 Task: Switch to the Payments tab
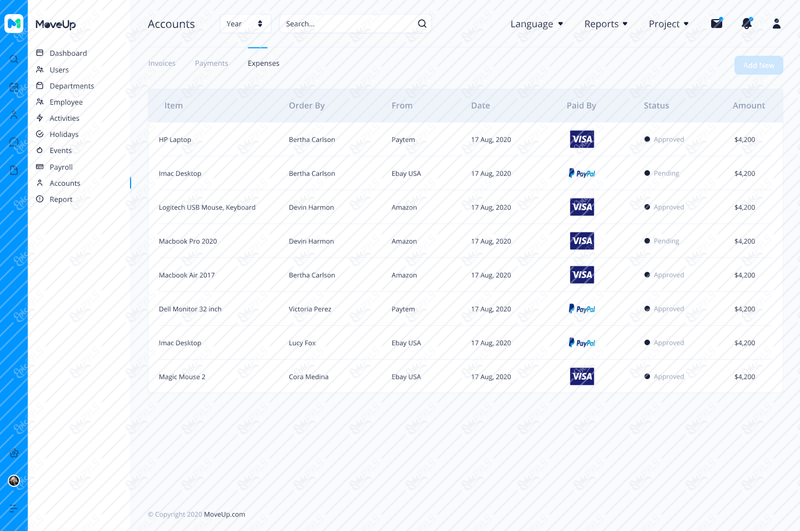coord(211,63)
